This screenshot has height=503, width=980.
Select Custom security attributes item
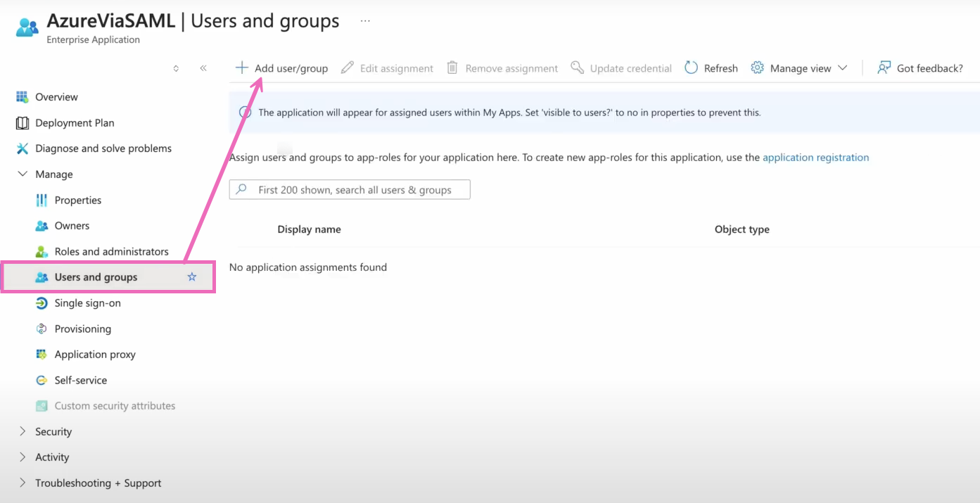coord(115,406)
